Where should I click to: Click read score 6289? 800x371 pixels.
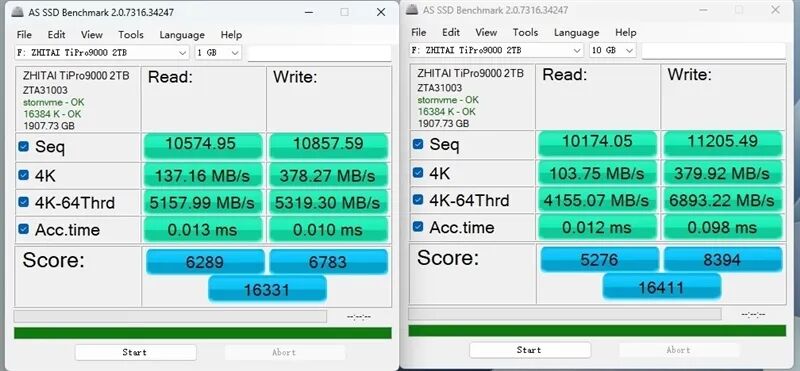click(205, 261)
